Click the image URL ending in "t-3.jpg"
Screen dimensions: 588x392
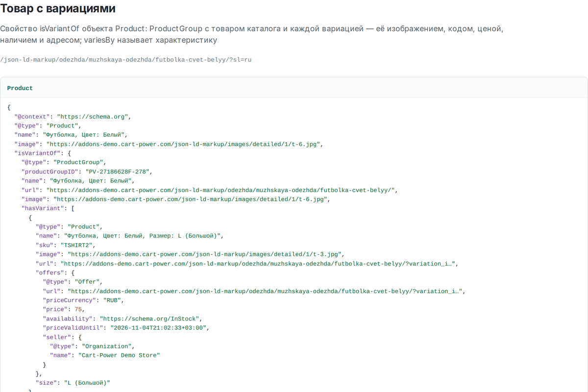click(x=205, y=255)
